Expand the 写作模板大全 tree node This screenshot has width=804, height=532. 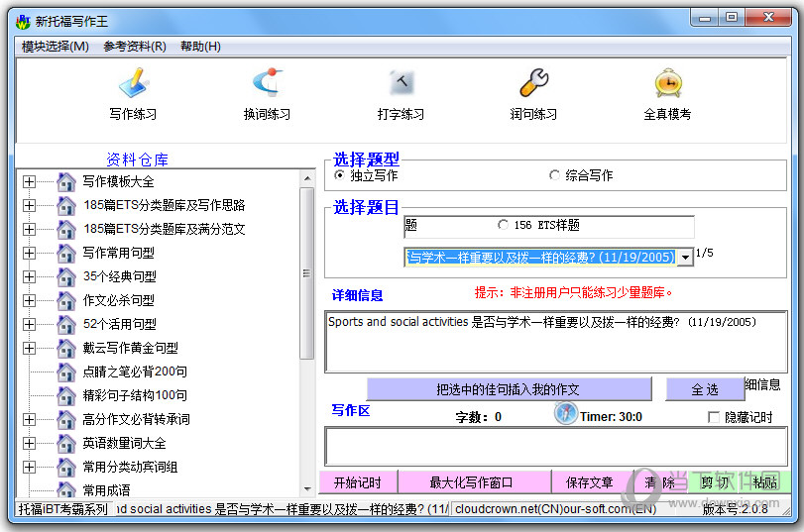29,182
